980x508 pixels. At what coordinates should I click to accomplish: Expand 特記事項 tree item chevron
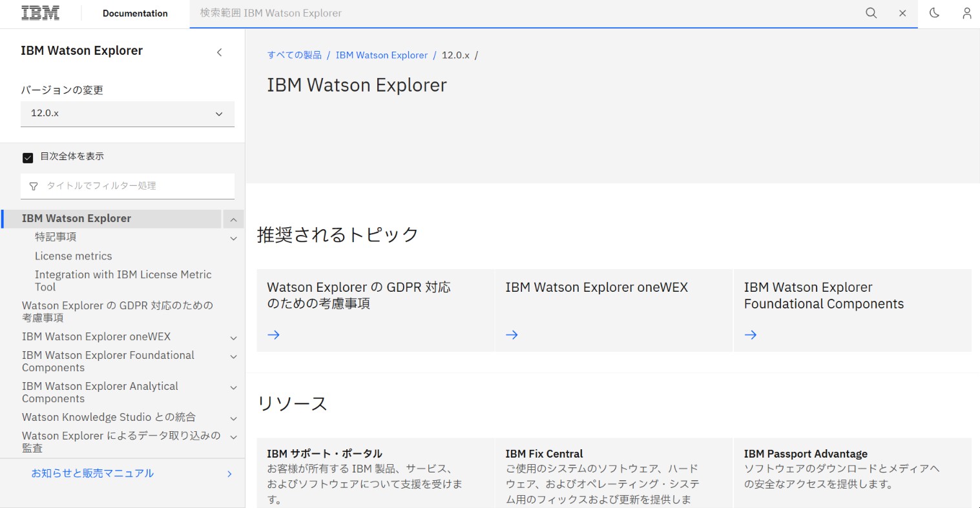[x=233, y=238]
